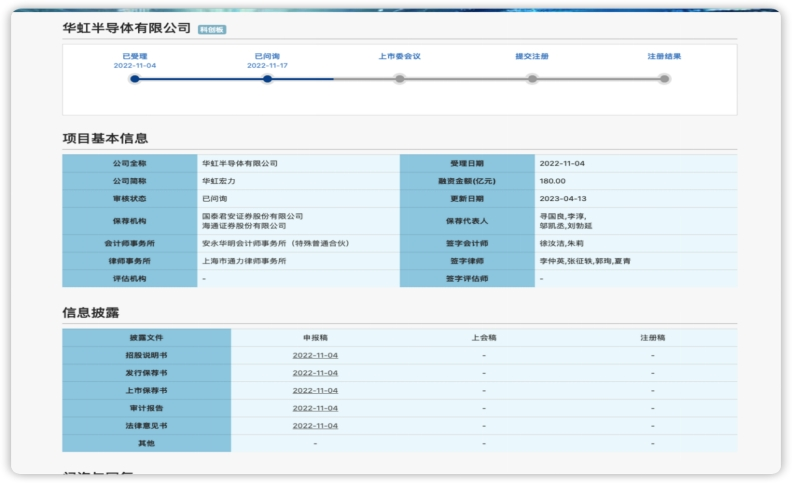Viewport: 792px width, 483px height.
Task: Click the 提交注册 timeline dot
Action: click(x=532, y=79)
